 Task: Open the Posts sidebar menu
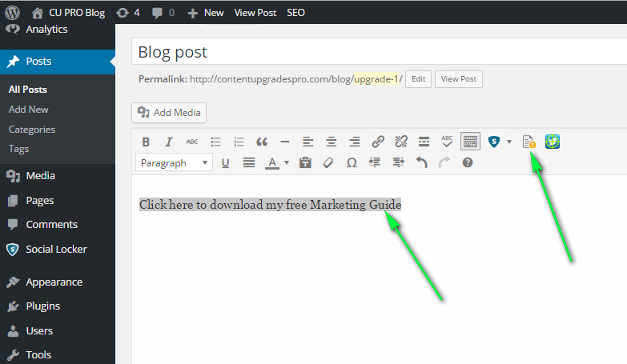tap(57, 62)
